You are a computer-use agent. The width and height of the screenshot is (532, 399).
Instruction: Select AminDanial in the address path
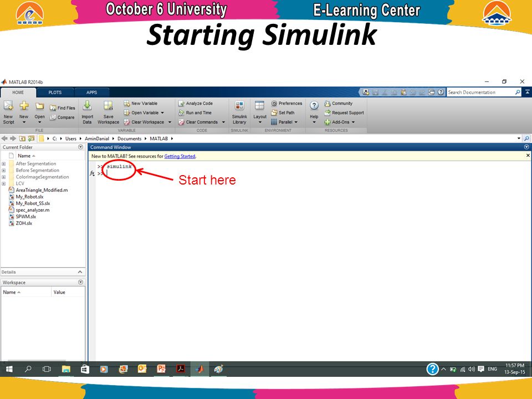click(97, 139)
